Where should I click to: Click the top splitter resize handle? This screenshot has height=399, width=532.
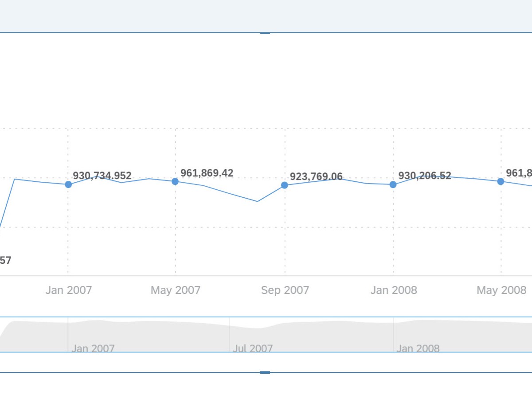tap(265, 33)
